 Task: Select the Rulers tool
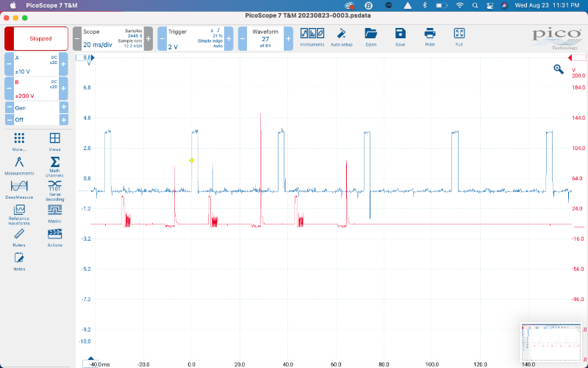click(x=19, y=236)
